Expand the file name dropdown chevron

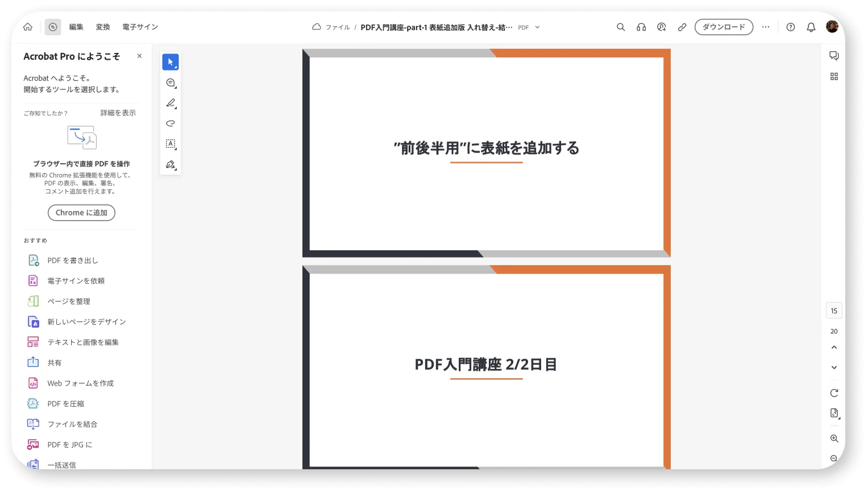coord(537,27)
